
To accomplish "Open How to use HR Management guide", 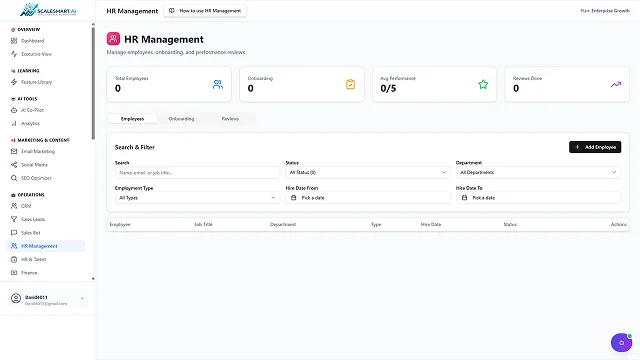I will click(205, 11).
